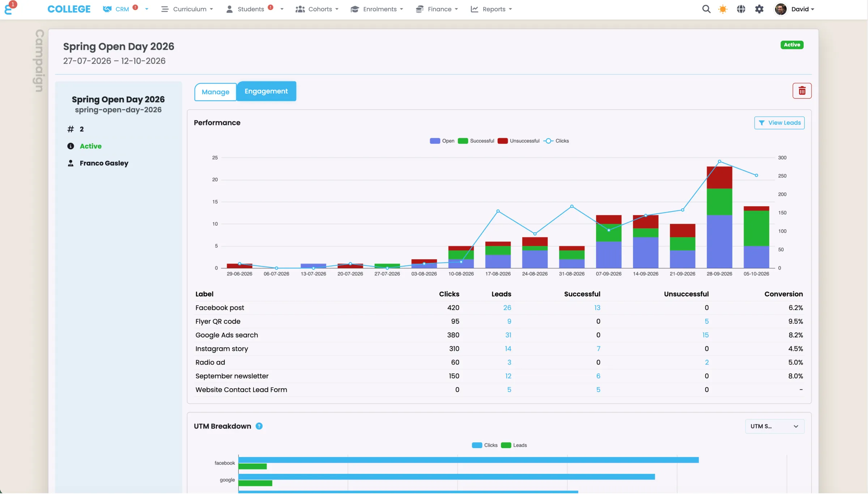Click the Finance coins icon
Image resolution: width=868 pixels, height=494 pixels.
[420, 9]
